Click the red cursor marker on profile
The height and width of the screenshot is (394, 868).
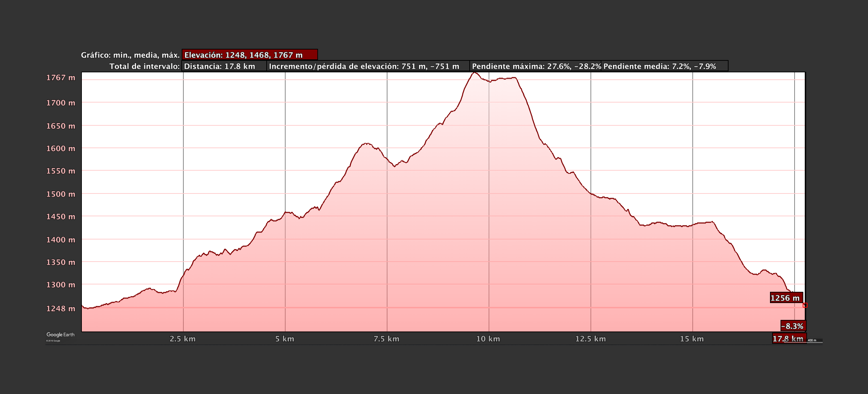[x=805, y=305]
